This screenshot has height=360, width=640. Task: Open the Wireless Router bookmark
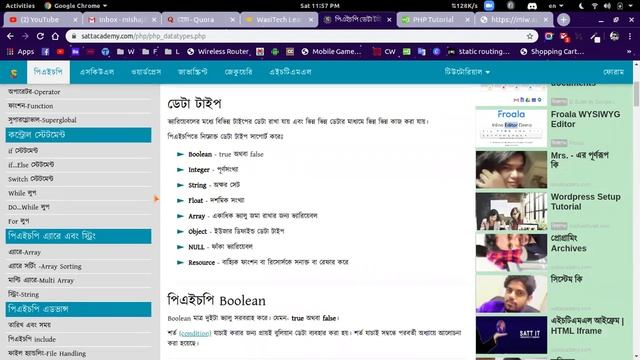click(218, 52)
